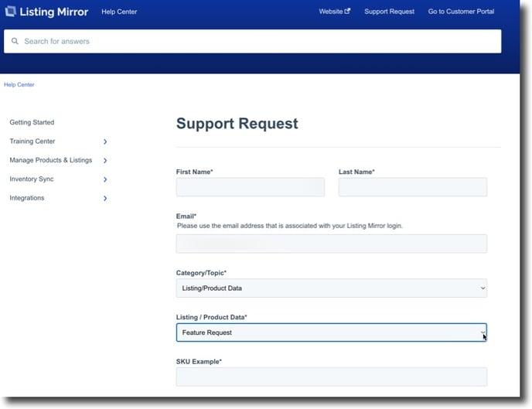Viewport: 532px width, 409px height.
Task: Expand the Integrations chevron
Action: 105,199
